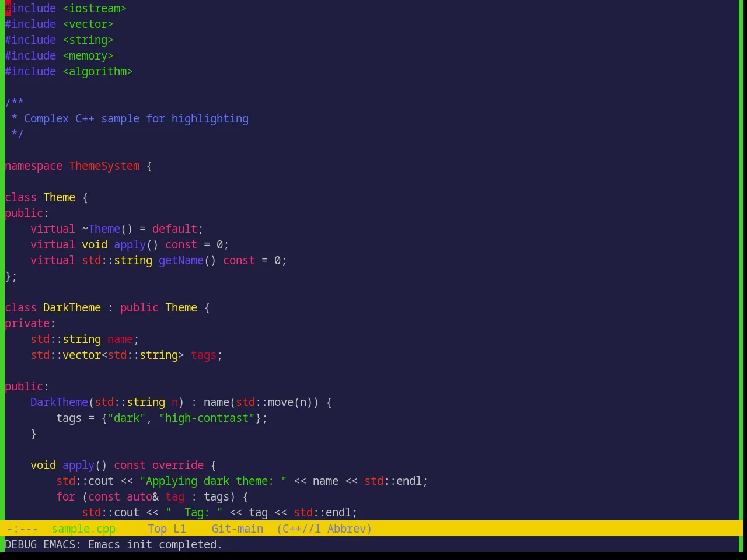747x560 pixels.
Task: Click the -:--- buffer status indicator
Action: coord(22,528)
